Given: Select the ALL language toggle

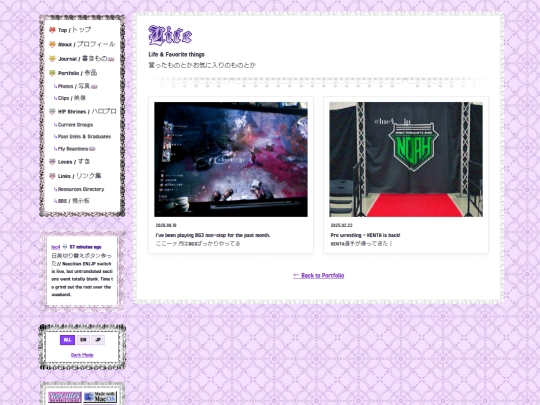Looking at the screenshot, I should coord(68,340).
